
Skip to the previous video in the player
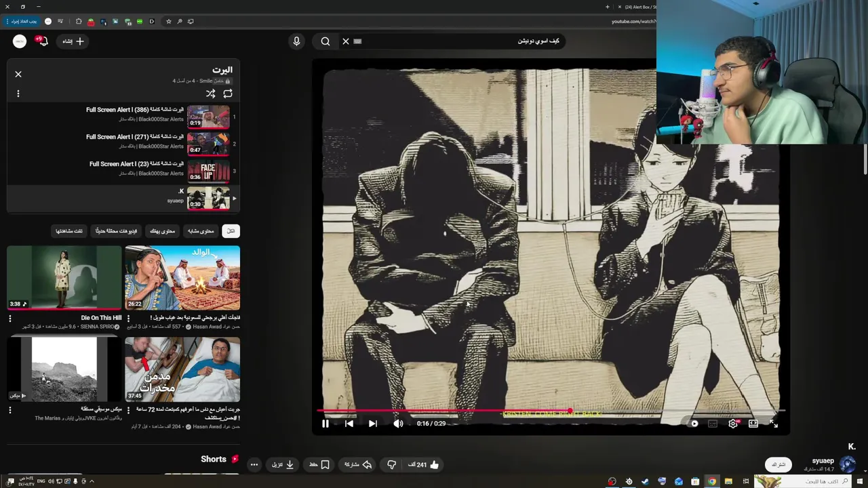pos(349,424)
